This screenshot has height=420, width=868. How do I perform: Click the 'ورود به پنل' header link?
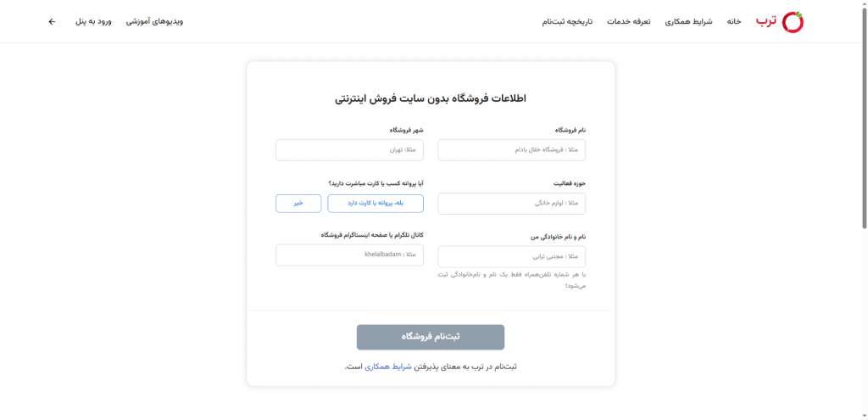pyautogui.click(x=94, y=22)
